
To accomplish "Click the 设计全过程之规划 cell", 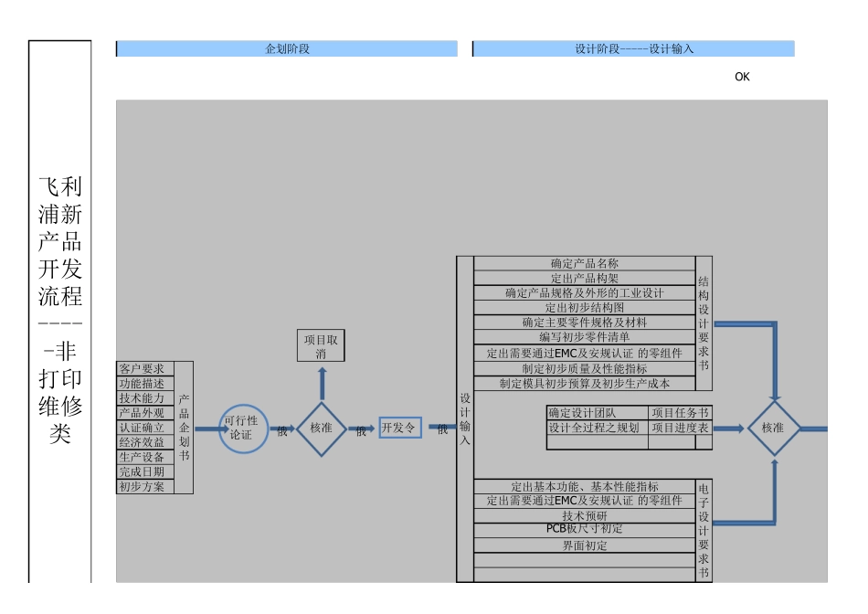I will (598, 428).
